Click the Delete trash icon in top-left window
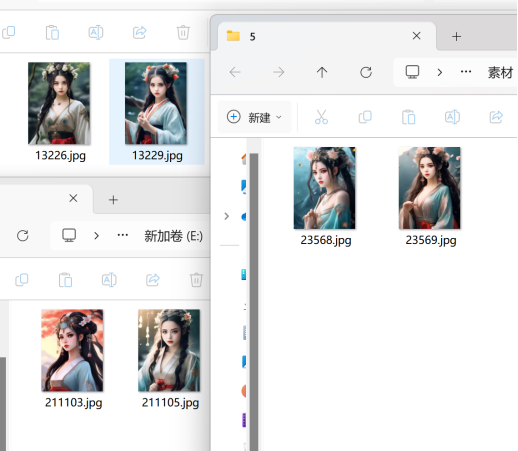The image size is (518, 451). click(x=183, y=33)
